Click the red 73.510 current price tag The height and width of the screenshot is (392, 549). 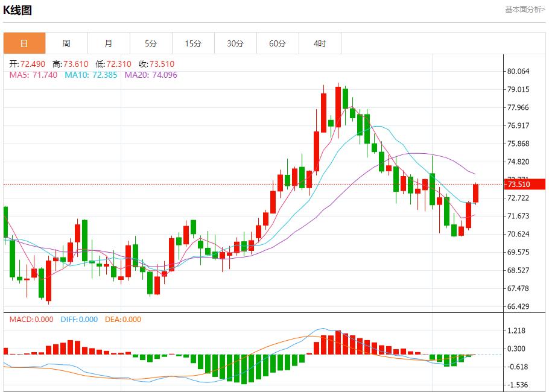(519, 185)
